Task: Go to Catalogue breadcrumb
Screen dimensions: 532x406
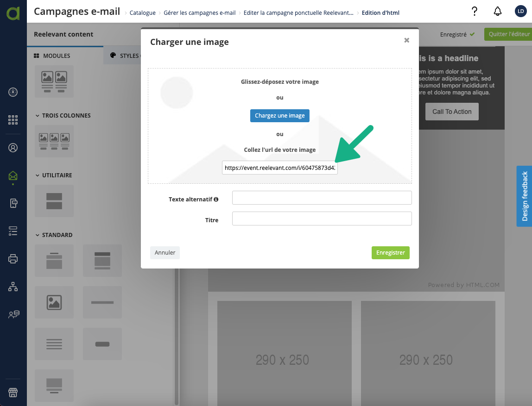Action: pos(143,13)
